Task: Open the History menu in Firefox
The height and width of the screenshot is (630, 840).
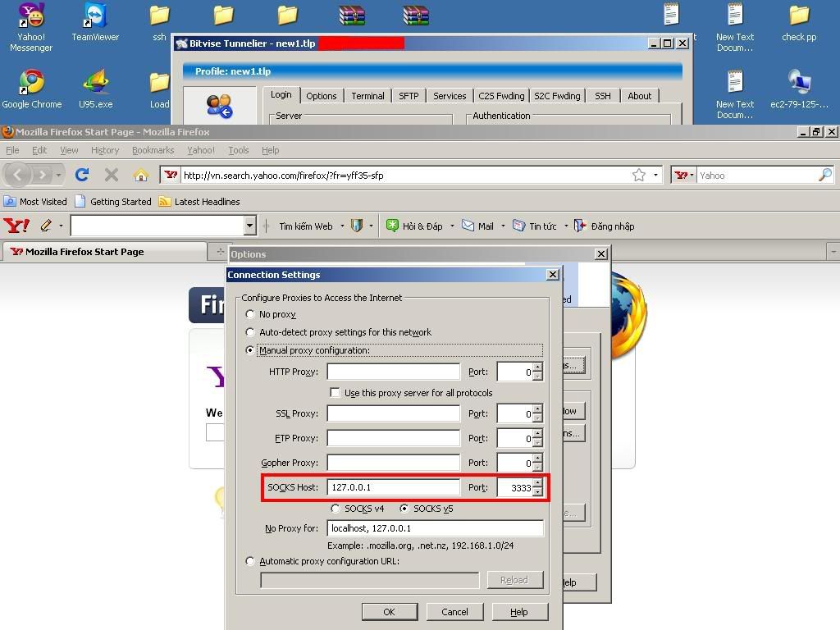Action: (105, 150)
